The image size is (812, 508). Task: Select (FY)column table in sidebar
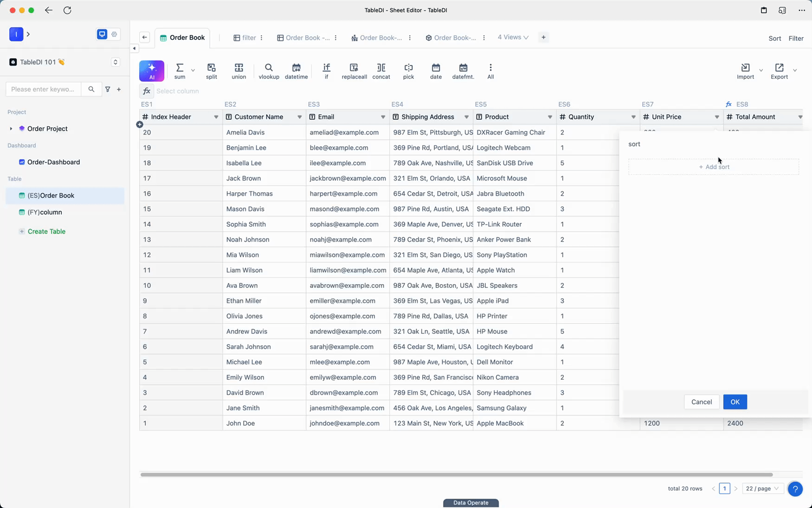click(65, 212)
